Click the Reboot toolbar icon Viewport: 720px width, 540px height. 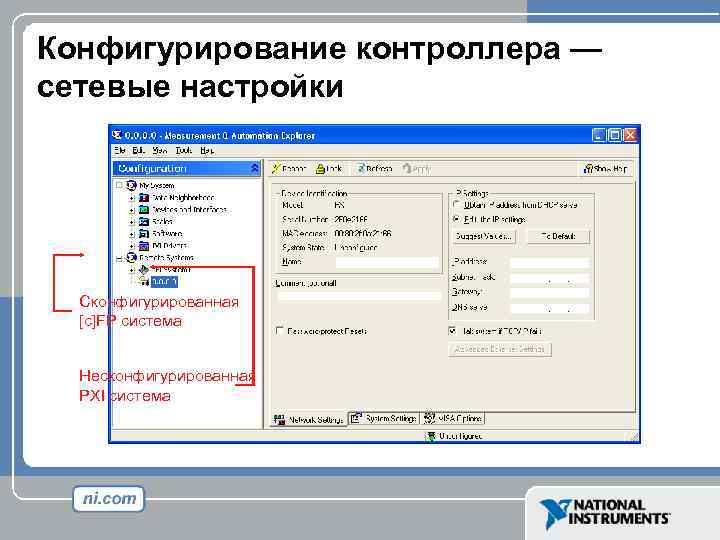(x=276, y=169)
